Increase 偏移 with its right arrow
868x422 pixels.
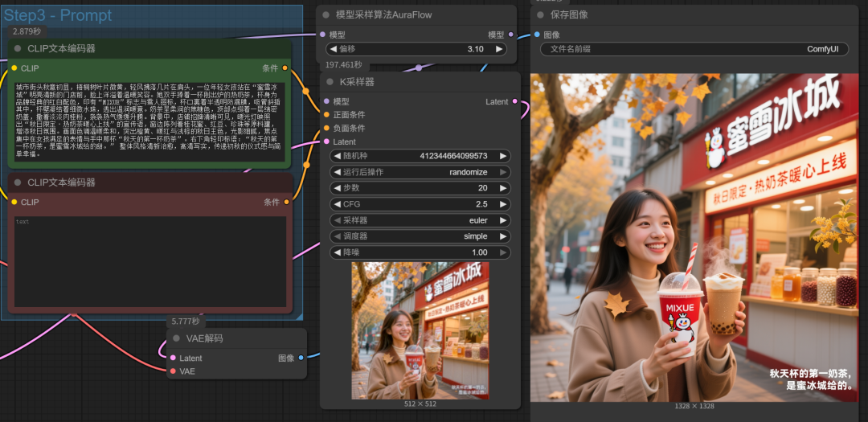(x=499, y=49)
